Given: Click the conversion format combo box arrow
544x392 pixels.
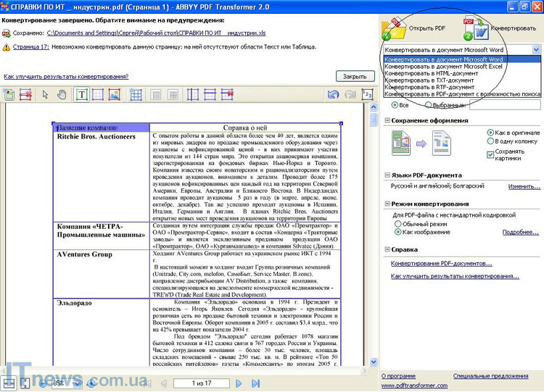Looking at the screenshot, I should [x=536, y=50].
